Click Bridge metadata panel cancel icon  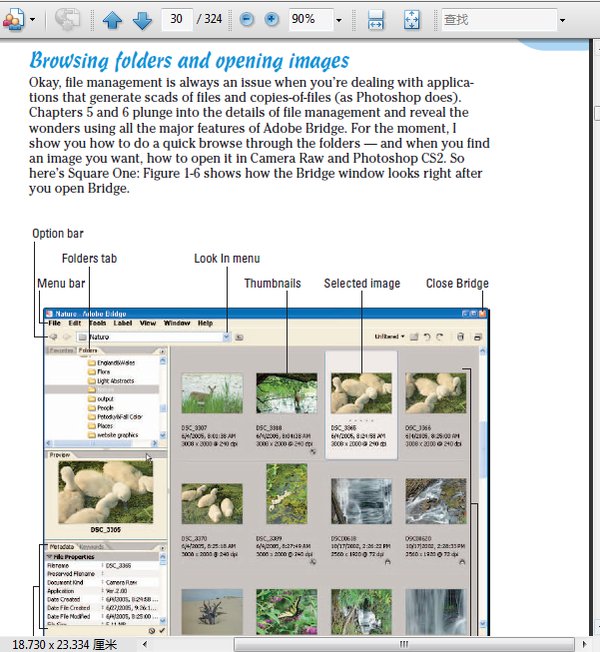(152, 631)
